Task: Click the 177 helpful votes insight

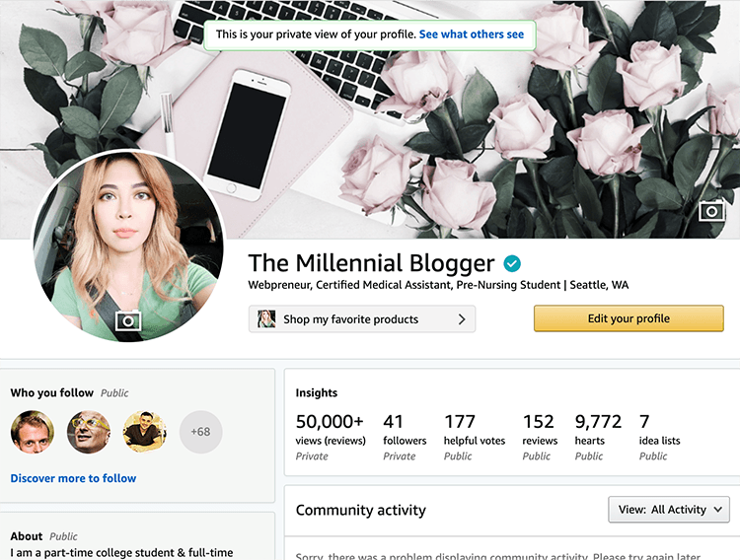Action: [x=475, y=437]
